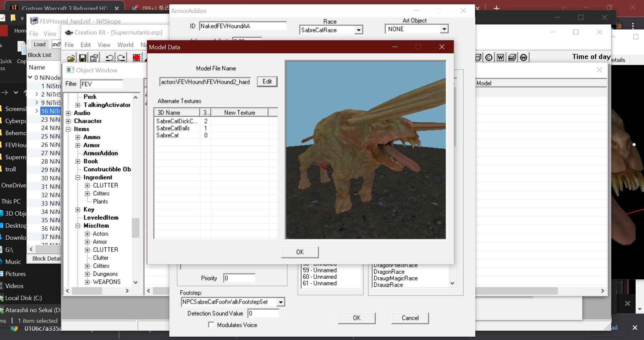Open the Art Object dropdown showing NONE

[444, 29]
